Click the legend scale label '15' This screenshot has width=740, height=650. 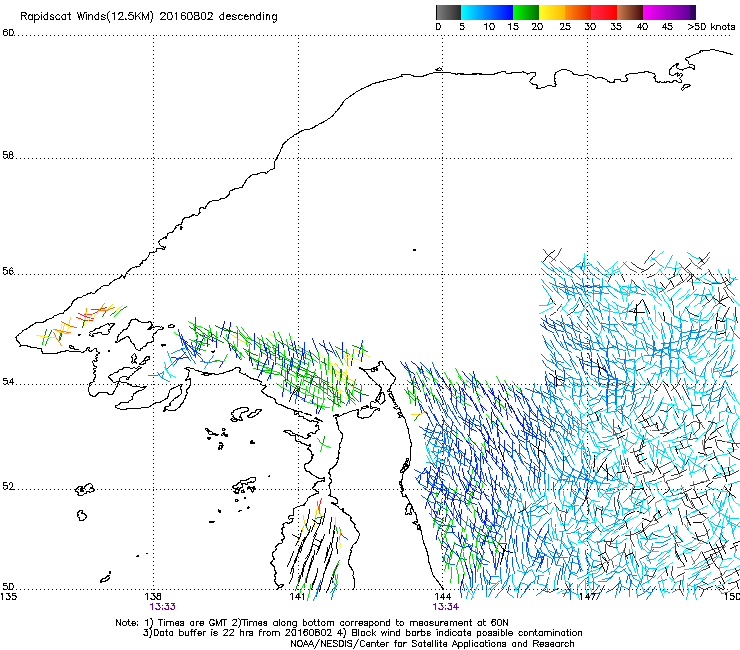coord(513,27)
